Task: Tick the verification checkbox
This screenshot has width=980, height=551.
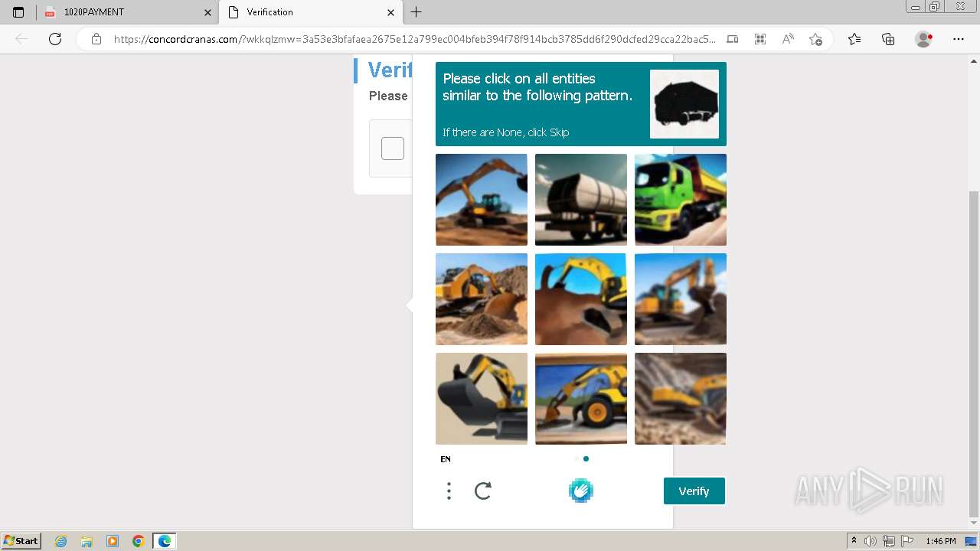Action: pos(393,148)
